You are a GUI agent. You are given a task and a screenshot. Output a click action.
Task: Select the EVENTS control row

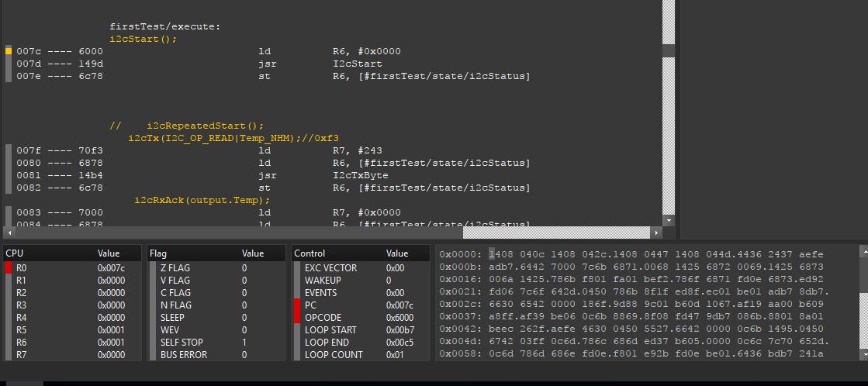[361, 292]
